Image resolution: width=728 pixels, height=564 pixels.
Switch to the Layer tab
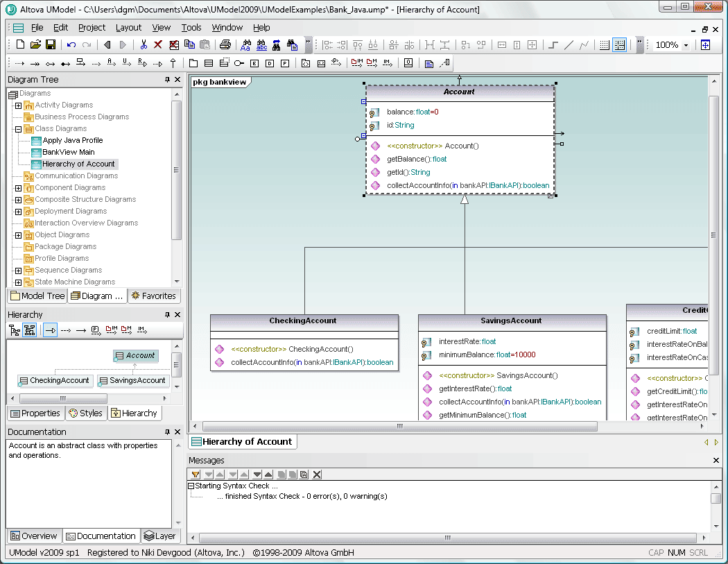(159, 536)
